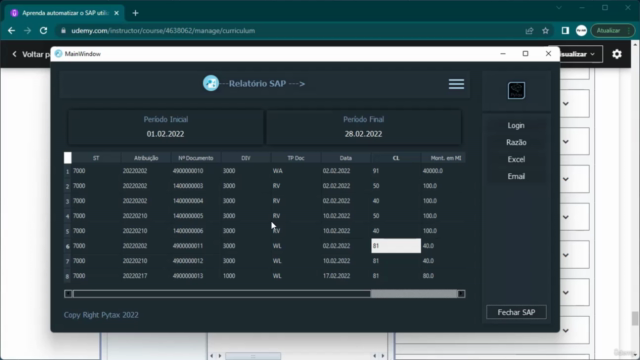Click browser forward arrow
Screen dimensions: 640x360
27,31
